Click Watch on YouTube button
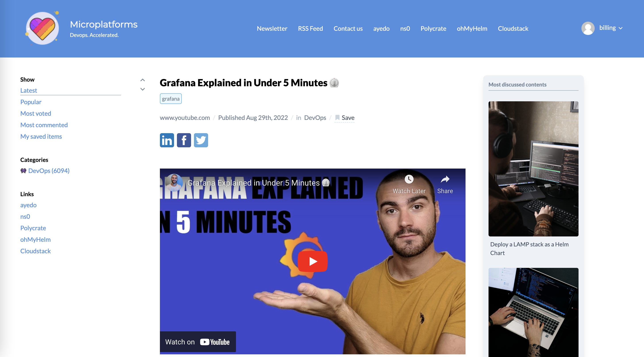Viewport: 644px width, 357px height. click(x=197, y=342)
